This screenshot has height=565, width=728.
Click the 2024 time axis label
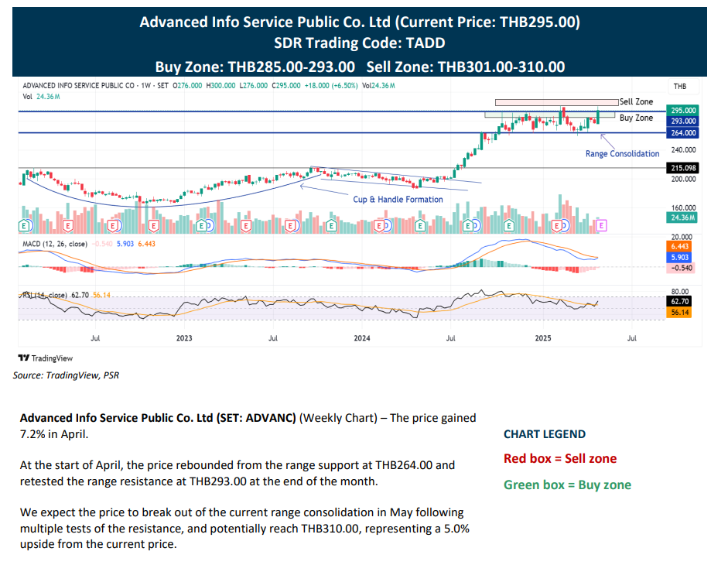pos(361,337)
